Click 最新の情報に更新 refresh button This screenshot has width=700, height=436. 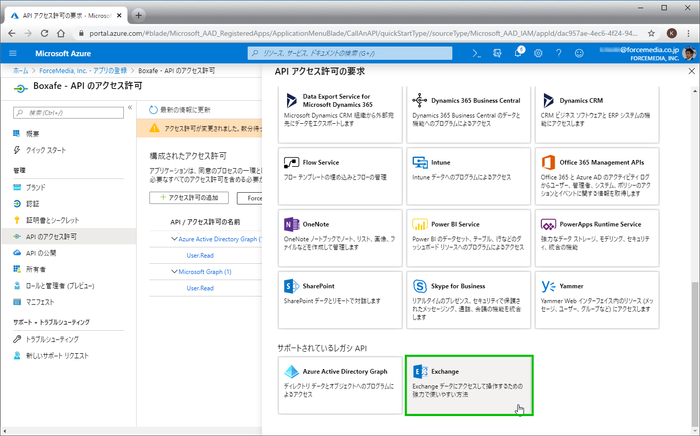pos(180,110)
